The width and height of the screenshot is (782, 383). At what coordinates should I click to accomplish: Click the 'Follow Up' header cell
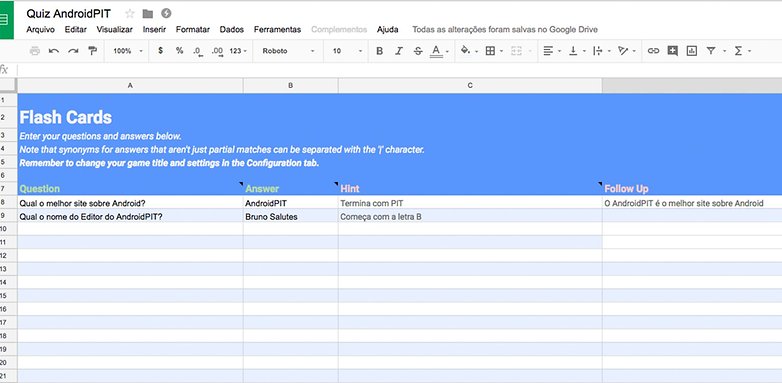click(692, 189)
